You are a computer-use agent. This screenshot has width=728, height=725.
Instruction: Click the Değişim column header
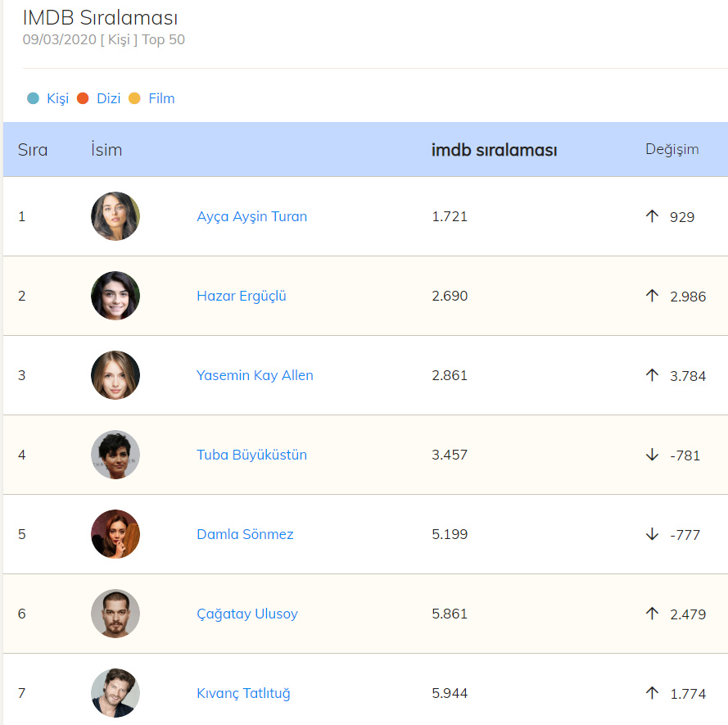pos(671,149)
